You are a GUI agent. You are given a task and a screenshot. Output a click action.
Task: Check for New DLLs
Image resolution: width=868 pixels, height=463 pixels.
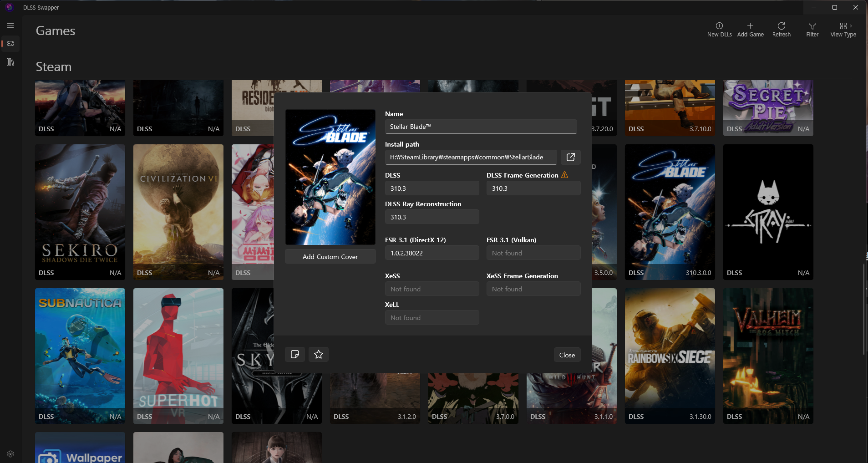tap(719, 30)
